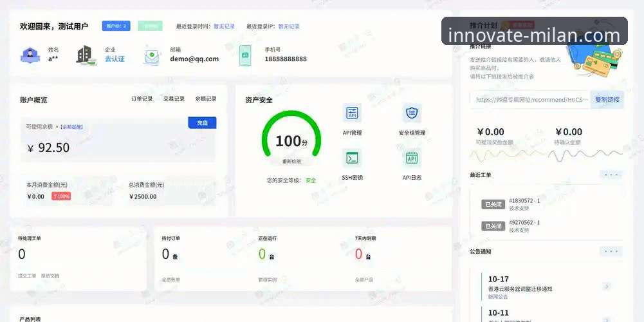Click the ¥2500.00 total spending value

click(143, 196)
